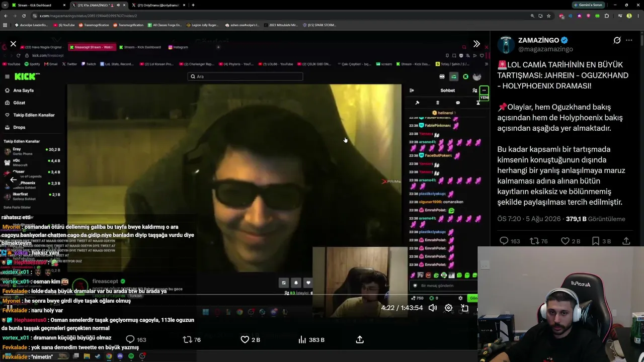Bookmark this page with the star icon

[x=548, y=16]
